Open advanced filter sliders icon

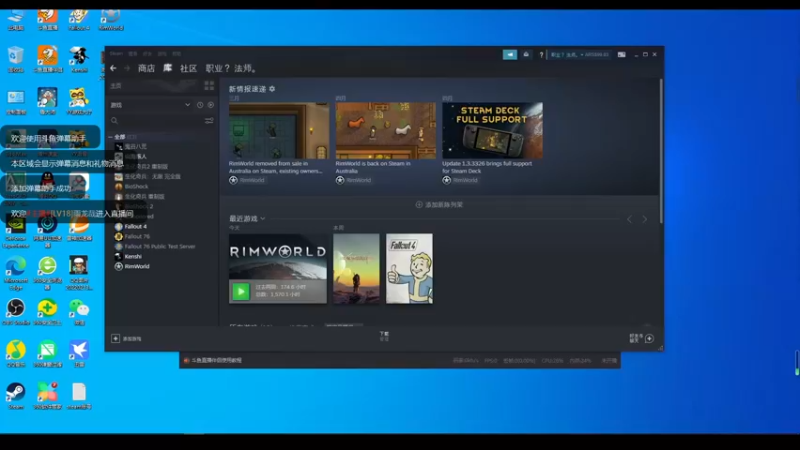209,121
